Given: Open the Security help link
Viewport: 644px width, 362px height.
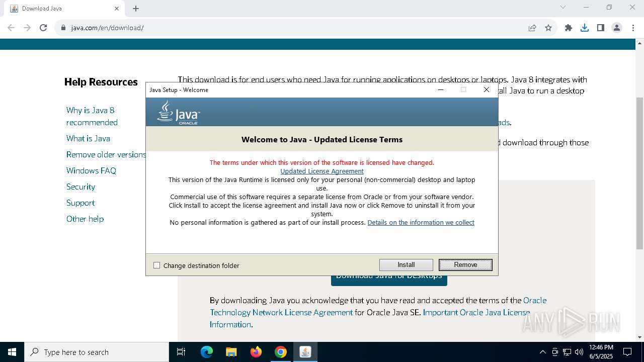Looking at the screenshot, I should pos(80,187).
